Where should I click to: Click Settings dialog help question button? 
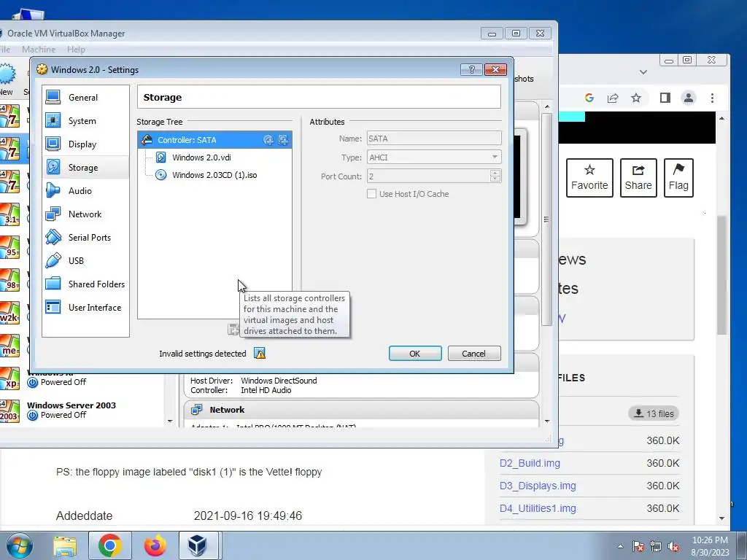point(472,69)
